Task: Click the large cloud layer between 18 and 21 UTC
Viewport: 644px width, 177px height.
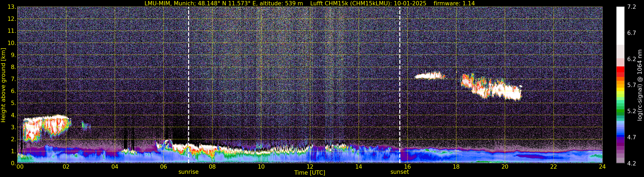Action: pyautogui.click(x=491, y=87)
